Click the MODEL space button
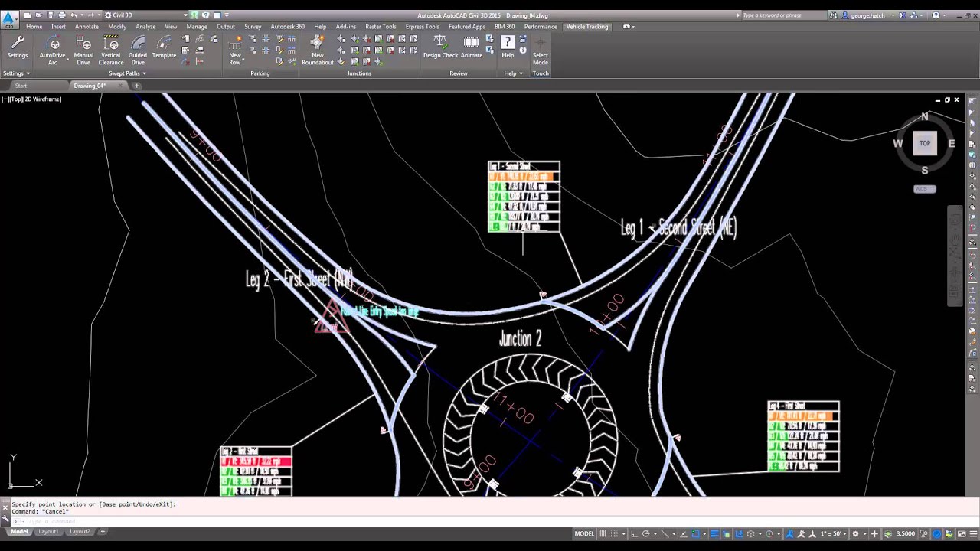Viewport: 980px width, 551px height. [584, 534]
